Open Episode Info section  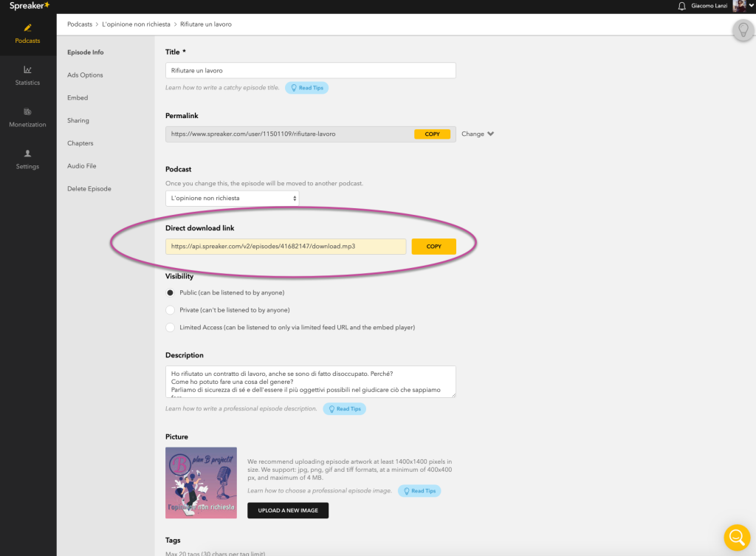coord(86,52)
